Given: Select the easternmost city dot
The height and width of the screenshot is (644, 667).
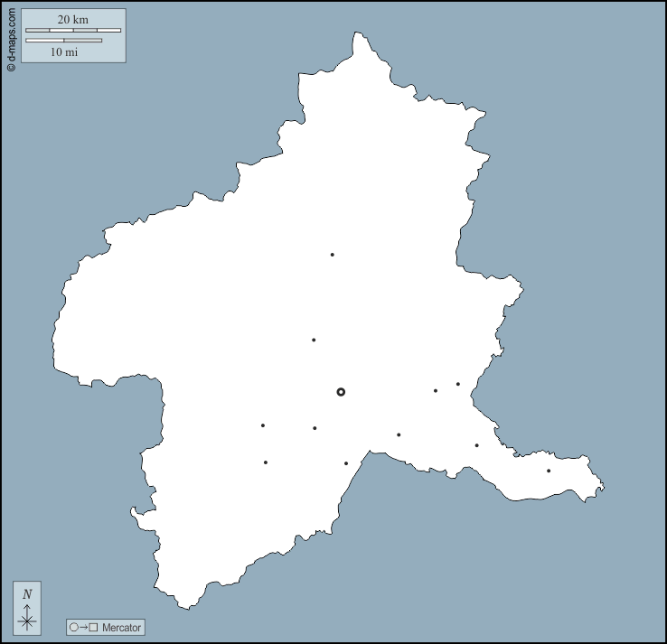Looking at the screenshot, I should pos(548,471).
